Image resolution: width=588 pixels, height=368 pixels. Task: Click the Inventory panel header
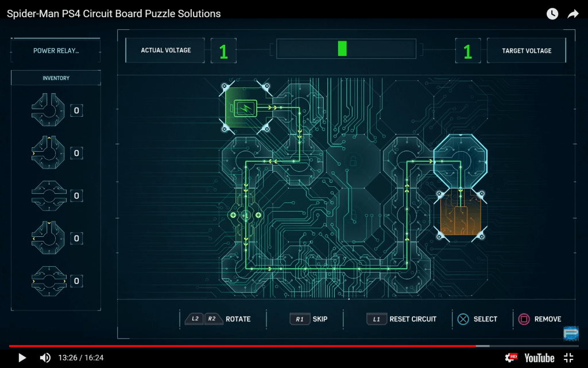pos(56,78)
